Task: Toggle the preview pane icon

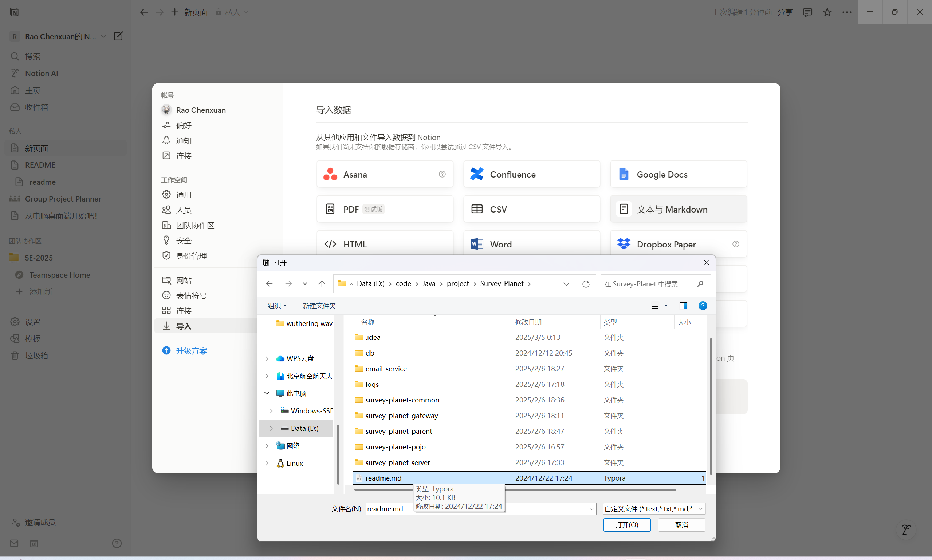Action: (x=683, y=306)
